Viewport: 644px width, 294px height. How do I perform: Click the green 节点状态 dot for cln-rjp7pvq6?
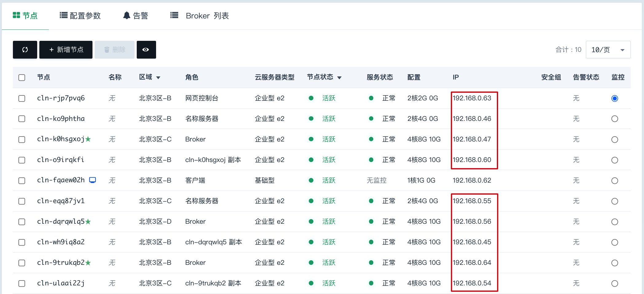pos(311,98)
